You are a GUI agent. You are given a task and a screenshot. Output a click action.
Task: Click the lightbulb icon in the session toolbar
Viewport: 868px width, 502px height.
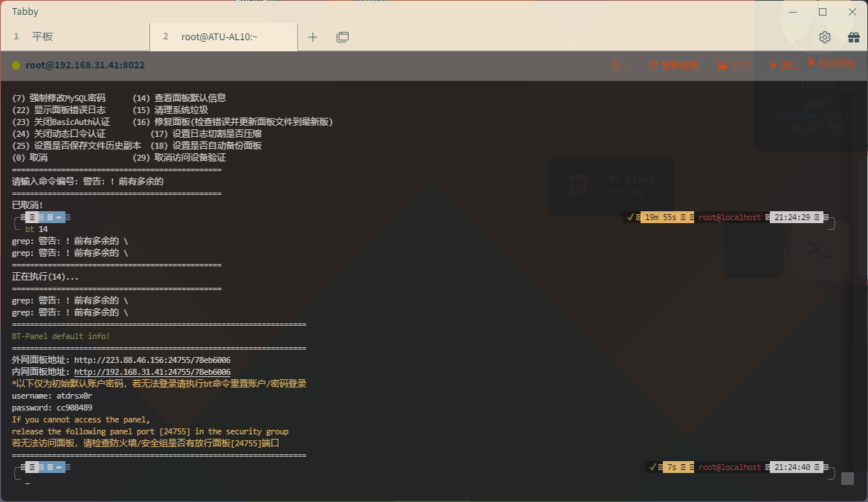pyautogui.click(x=616, y=65)
